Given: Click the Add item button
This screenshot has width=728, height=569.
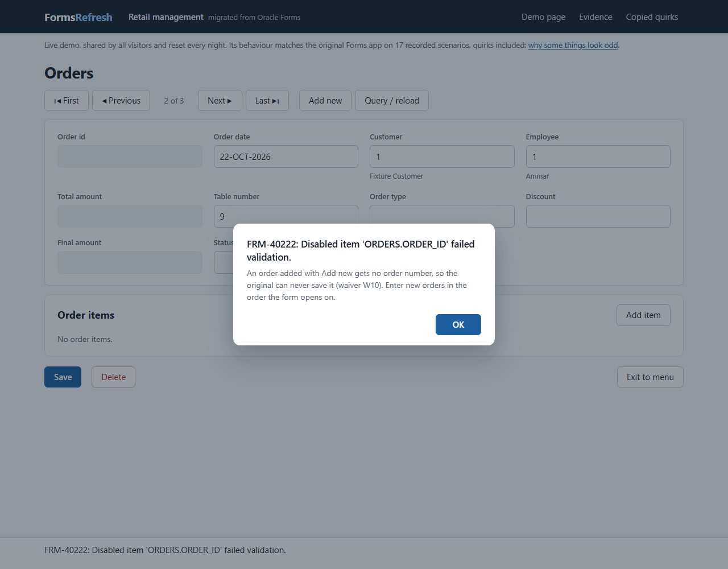Looking at the screenshot, I should pos(643,315).
